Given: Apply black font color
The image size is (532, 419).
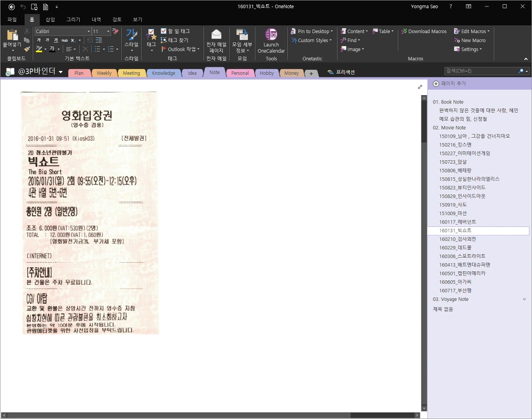Looking at the screenshot, I should (x=52, y=49).
